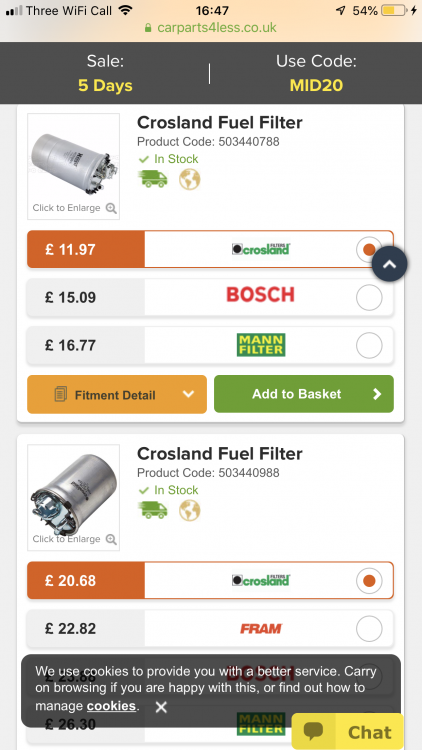Tap the scroll-to-top arrow button
The width and height of the screenshot is (422, 750).
pos(389,264)
